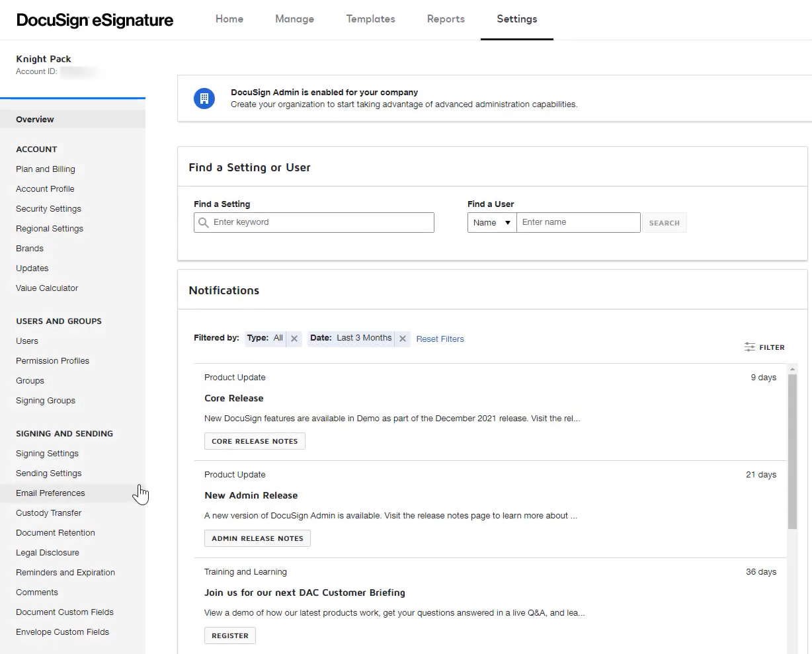The height and width of the screenshot is (654, 812).
Task: Open ADMIN RELEASE NOTES
Action: pos(257,538)
